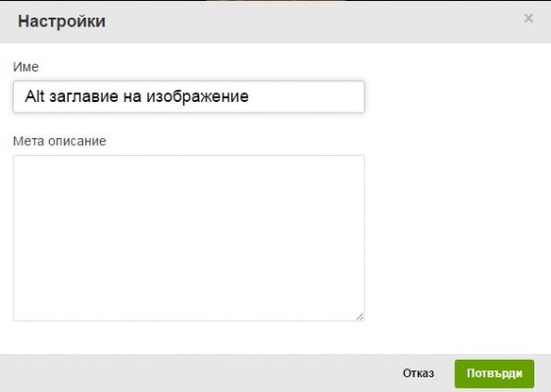Focus the Име text field
The image size is (551, 392).
click(188, 97)
